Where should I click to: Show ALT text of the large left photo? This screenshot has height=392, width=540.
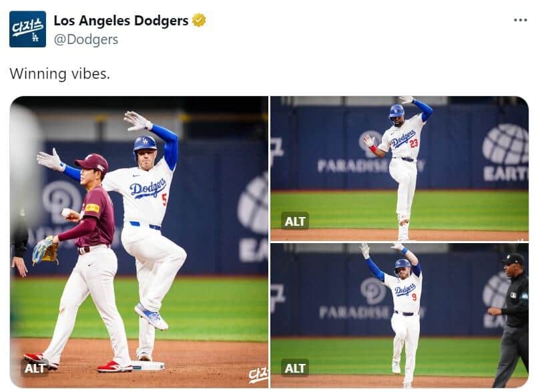coord(35,368)
